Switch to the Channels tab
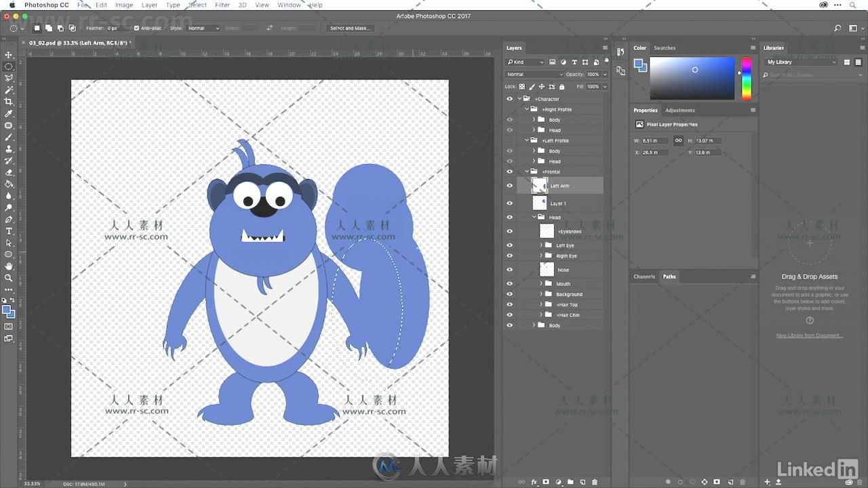Screen dimensions: 868x488 (644, 277)
